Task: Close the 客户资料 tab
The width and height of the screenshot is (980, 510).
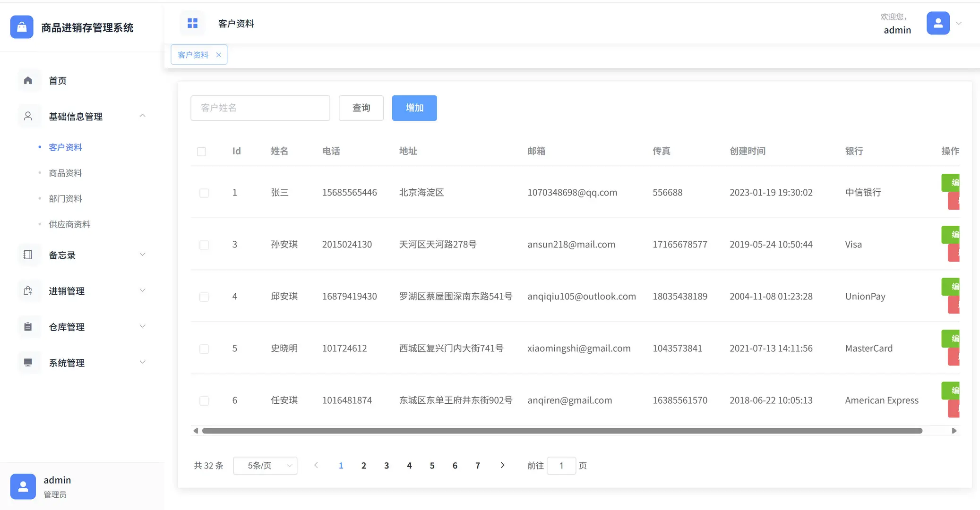Action: coord(218,54)
